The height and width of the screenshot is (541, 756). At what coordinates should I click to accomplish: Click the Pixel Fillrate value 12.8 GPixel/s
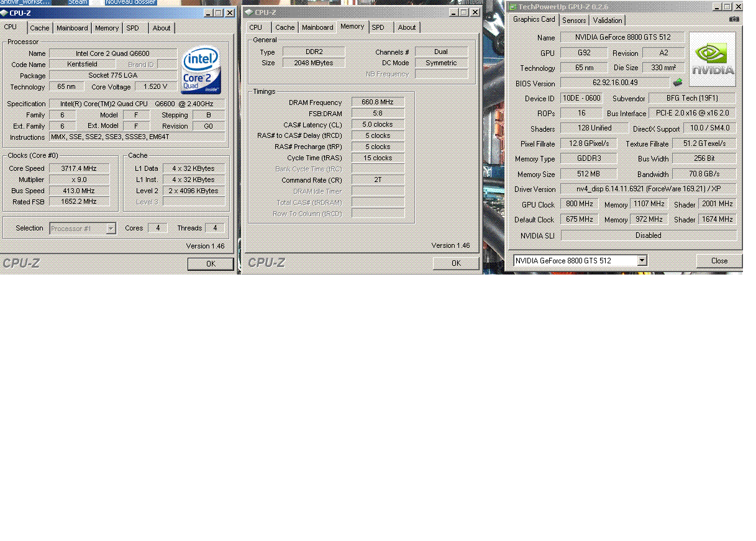click(x=588, y=143)
